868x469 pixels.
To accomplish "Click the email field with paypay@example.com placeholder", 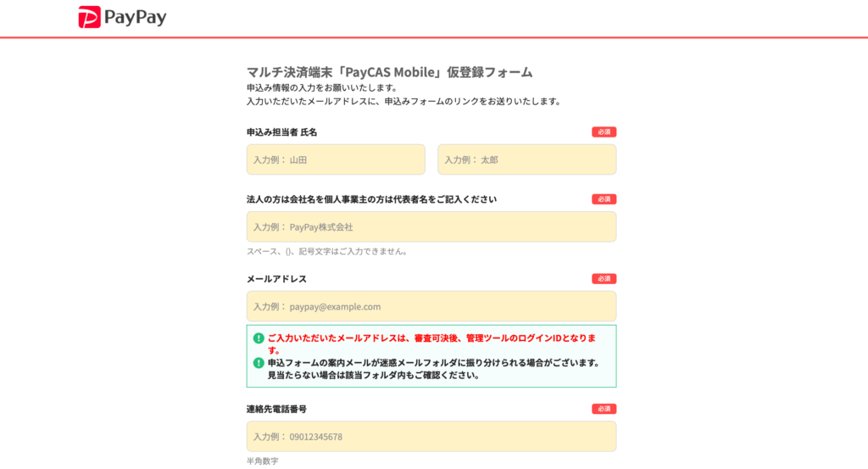I will click(431, 307).
